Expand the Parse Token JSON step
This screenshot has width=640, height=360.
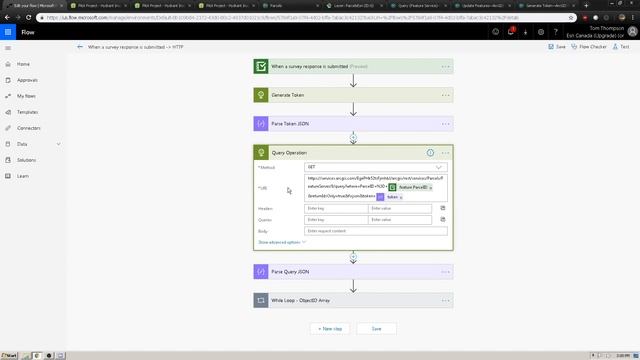coord(353,124)
